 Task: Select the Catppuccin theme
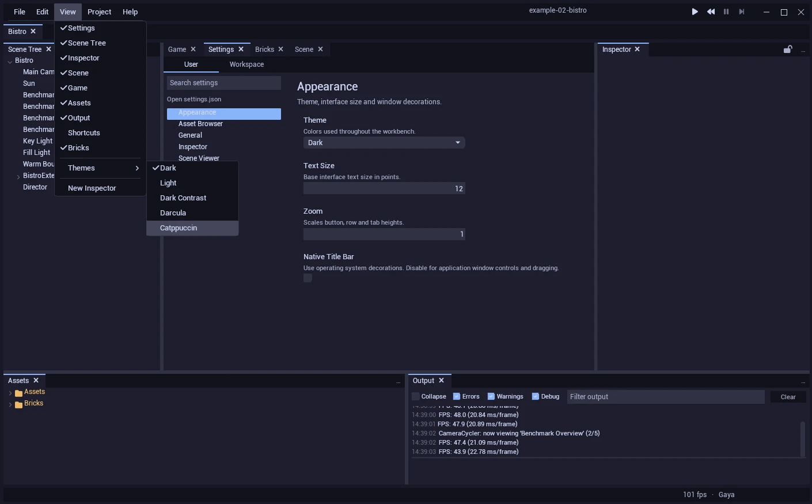tap(192, 228)
